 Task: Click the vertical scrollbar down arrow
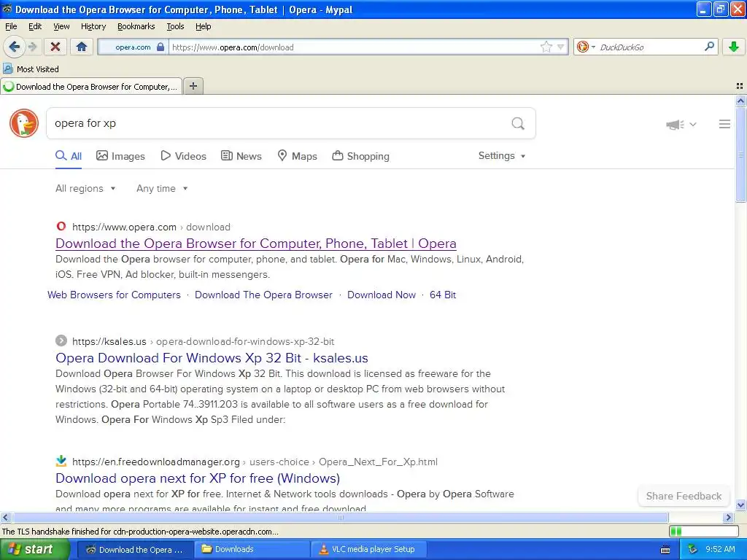pos(740,505)
